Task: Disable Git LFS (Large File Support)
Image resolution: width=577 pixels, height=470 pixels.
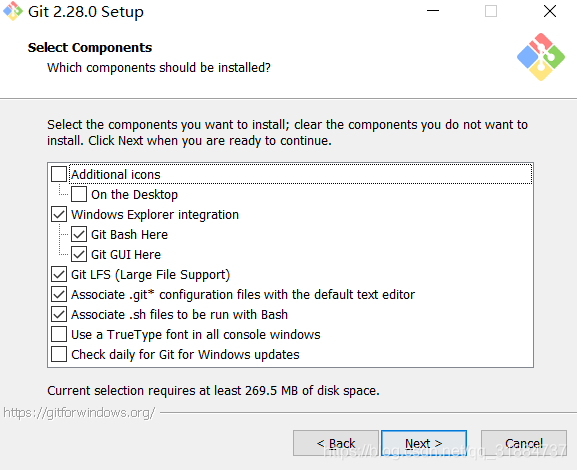Action: click(59, 274)
